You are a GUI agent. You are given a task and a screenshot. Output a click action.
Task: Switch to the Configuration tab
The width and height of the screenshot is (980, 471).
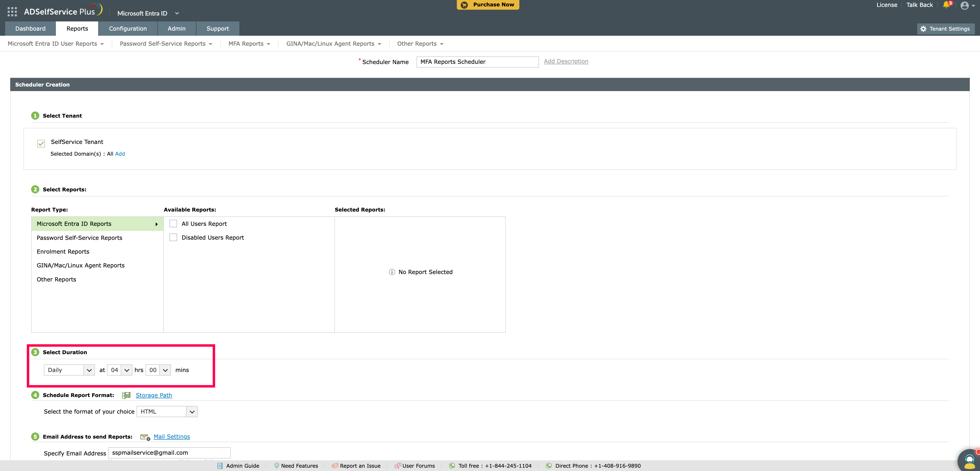128,29
